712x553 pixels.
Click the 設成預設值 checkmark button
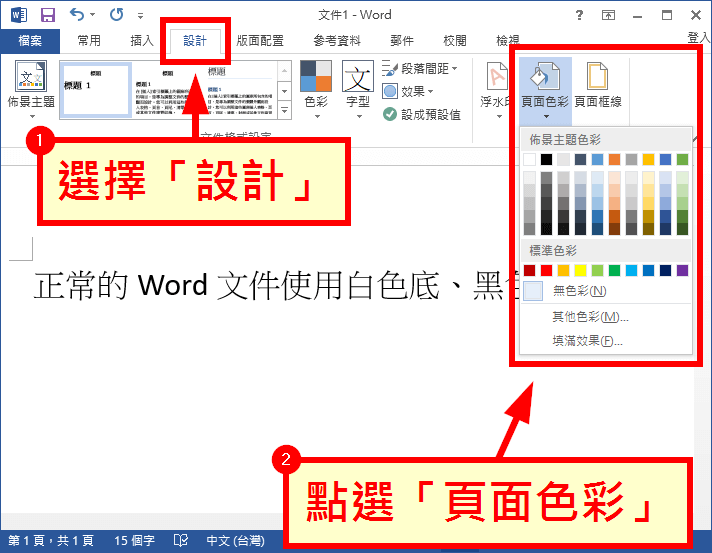pyautogui.click(x=422, y=114)
